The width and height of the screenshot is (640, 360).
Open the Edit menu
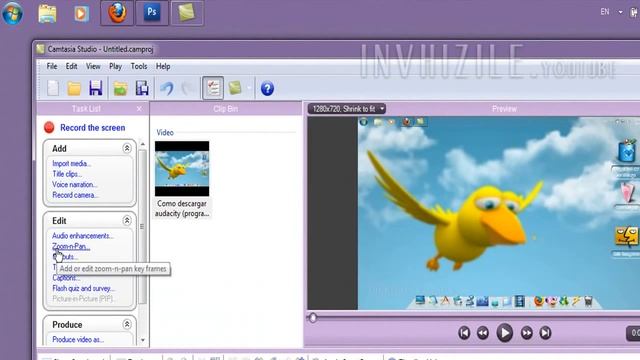click(x=71, y=66)
